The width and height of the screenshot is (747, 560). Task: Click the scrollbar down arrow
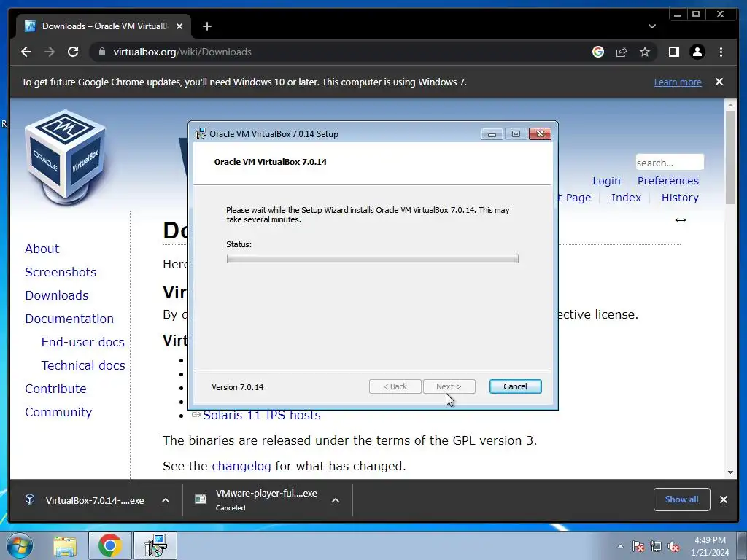730,472
